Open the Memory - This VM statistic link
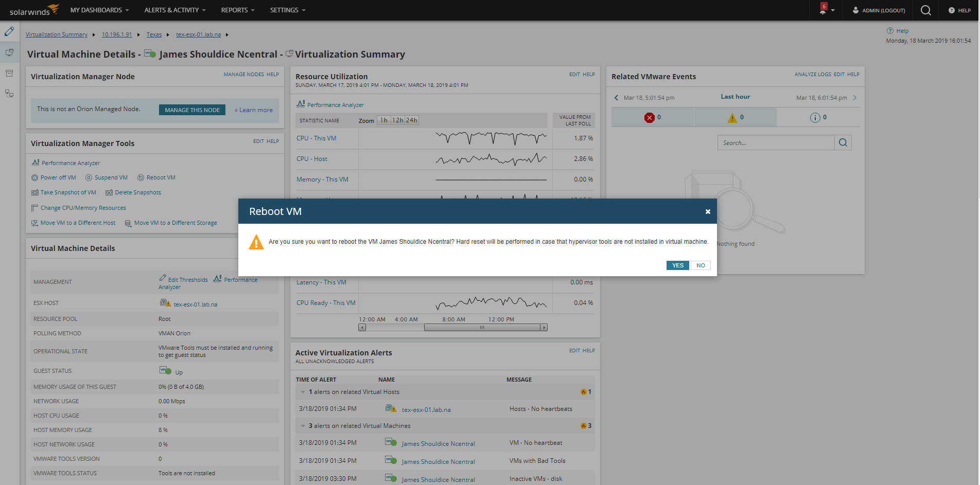Viewport: 980px width, 485px height. point(322,179)
